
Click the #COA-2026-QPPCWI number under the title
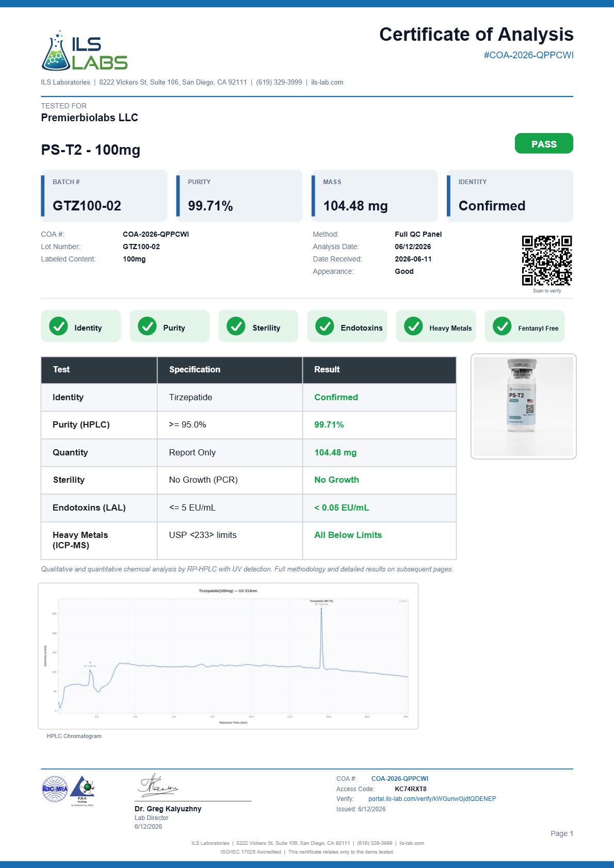click(x=528, y=55)
